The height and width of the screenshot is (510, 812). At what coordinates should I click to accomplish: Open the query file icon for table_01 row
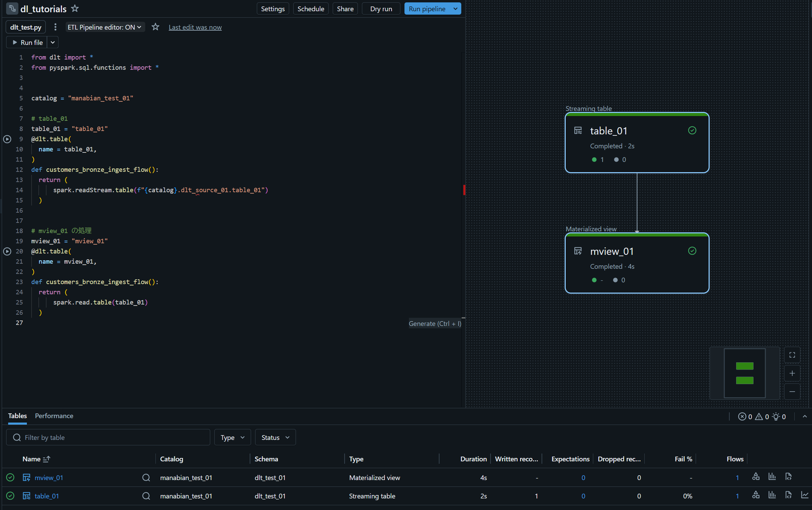click(x=789, y=496)
